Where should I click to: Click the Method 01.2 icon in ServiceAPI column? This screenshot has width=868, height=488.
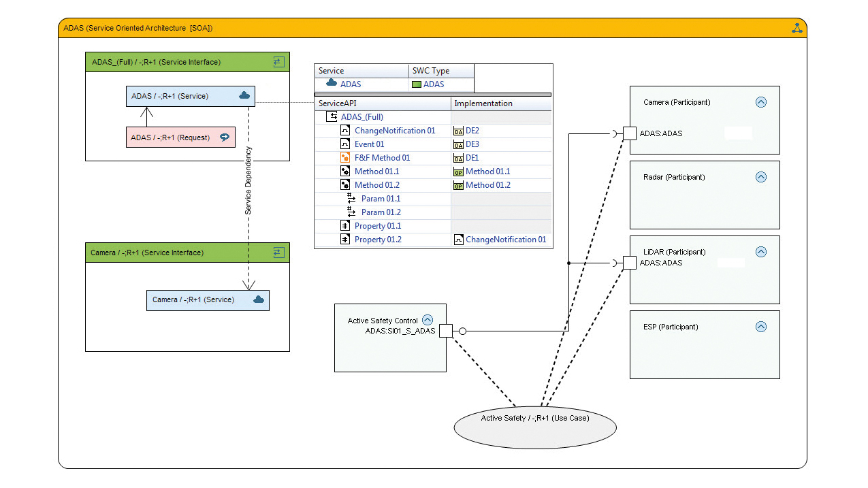(x=345, y=185)
